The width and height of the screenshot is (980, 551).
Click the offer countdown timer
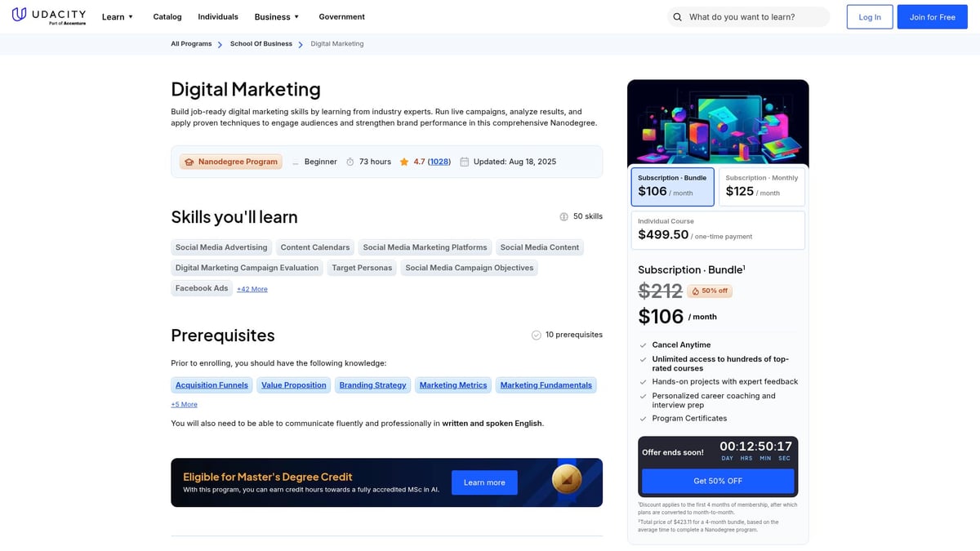click(755, 451)
